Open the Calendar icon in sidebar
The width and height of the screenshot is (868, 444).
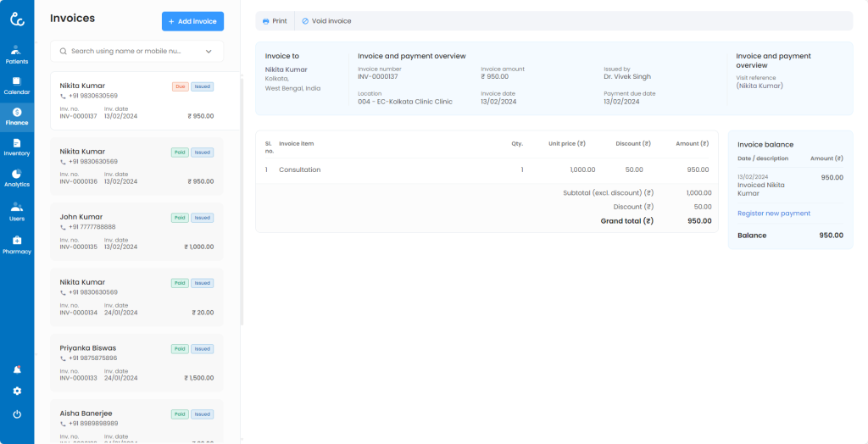pos(17,85)
